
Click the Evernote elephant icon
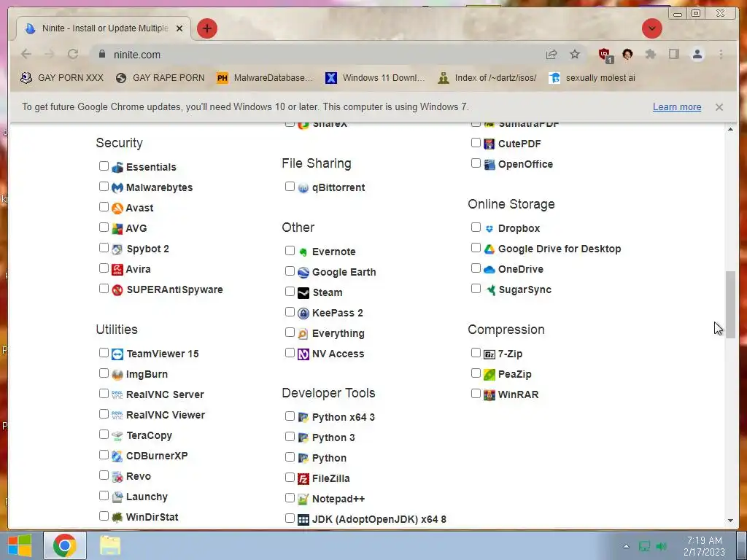click(x=303, y=252)
